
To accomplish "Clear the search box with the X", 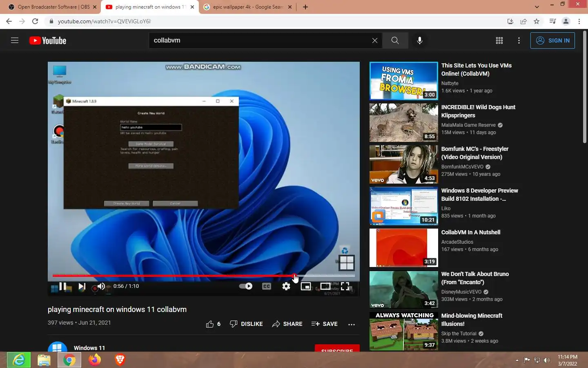I will [375, 40].
